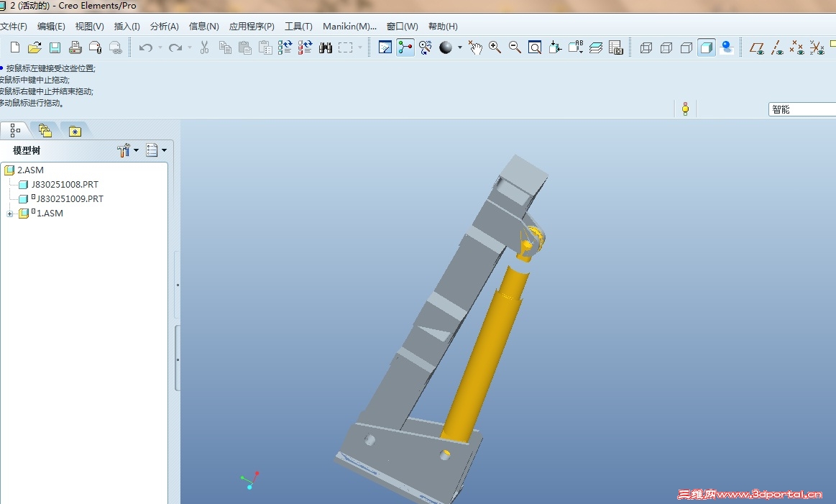Click the Paste clipboard icon
The height and width of the screenshot is (504, 836).
244,47
